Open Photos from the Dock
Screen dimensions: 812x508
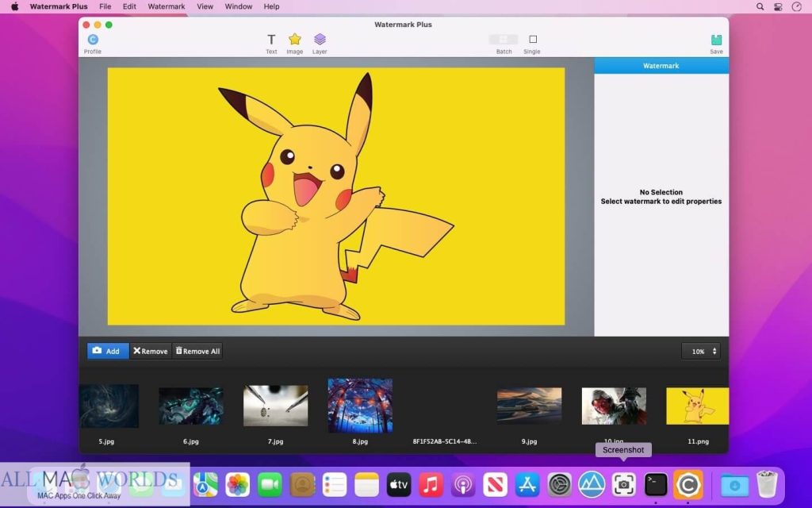coord(238,485)
